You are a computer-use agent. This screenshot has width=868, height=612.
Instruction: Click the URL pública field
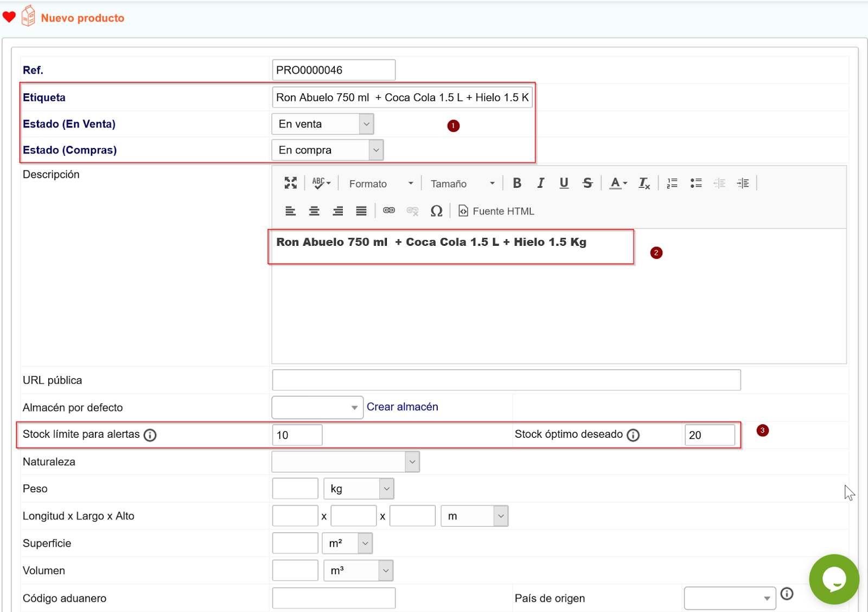[x=506, y=380]
